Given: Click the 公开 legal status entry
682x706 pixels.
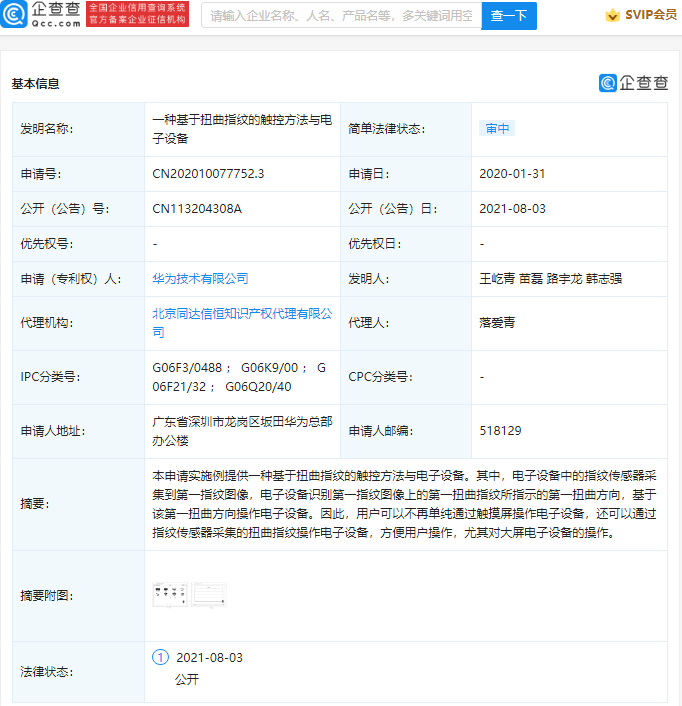Looking at the screenshot, I should click(x=187, y=679).
